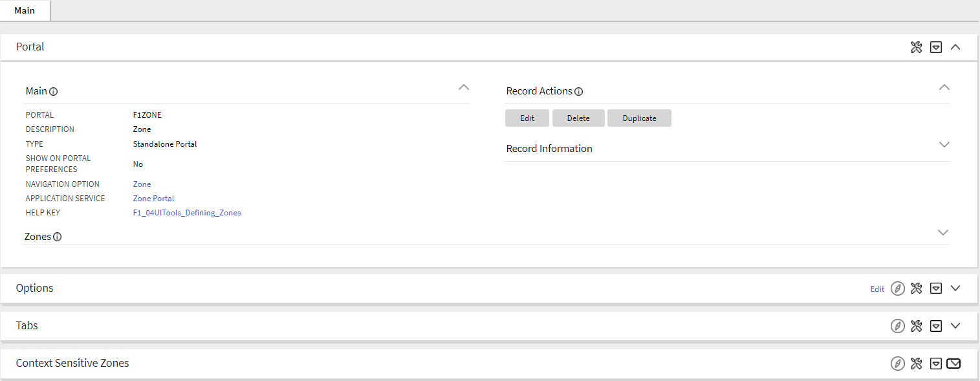This screenshot has height=381, width=980.
Task: Click the Edit button in Record Actions
Action: pos(527,118)
